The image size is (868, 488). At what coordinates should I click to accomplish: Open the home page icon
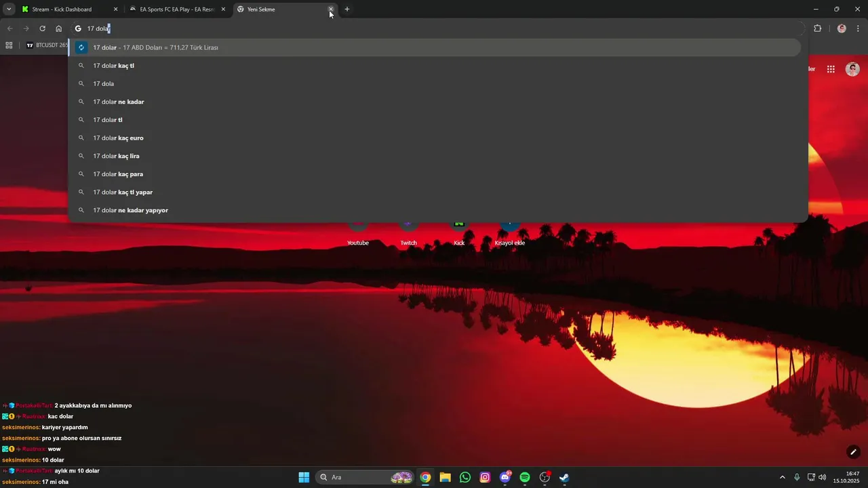(58, 28)
